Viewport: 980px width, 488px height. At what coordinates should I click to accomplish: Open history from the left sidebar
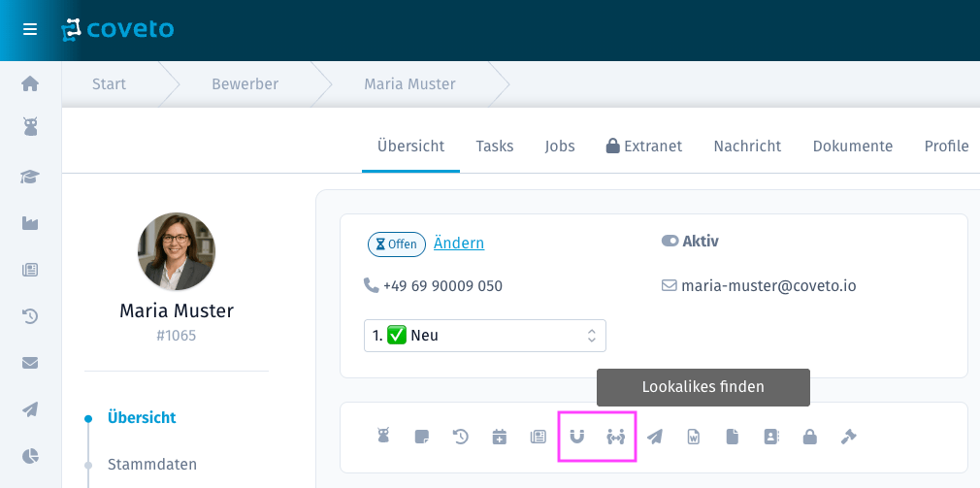pyautogui.click(x=30, y=316)
